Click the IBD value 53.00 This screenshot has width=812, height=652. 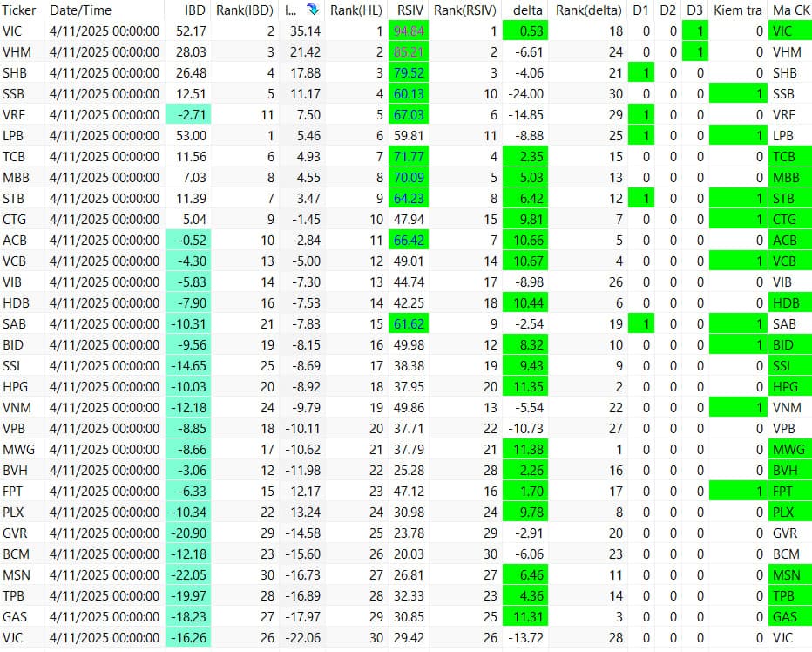pyautogui.click(x=191, y=136)
